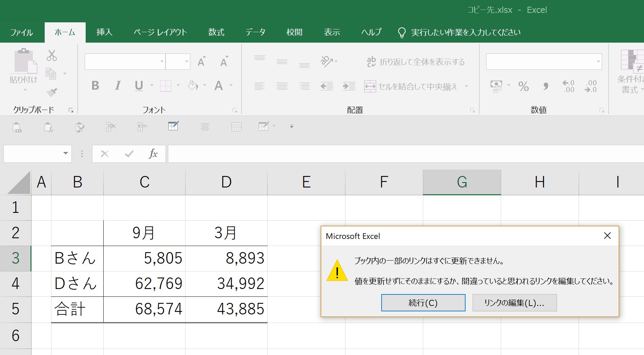
Task: Select Middle Align icon
Action: (282, 62)
